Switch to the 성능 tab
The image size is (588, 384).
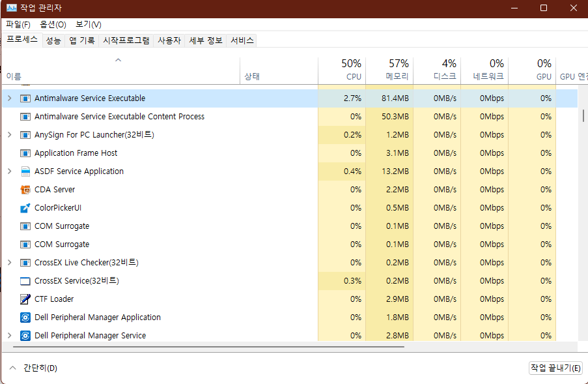53,40
